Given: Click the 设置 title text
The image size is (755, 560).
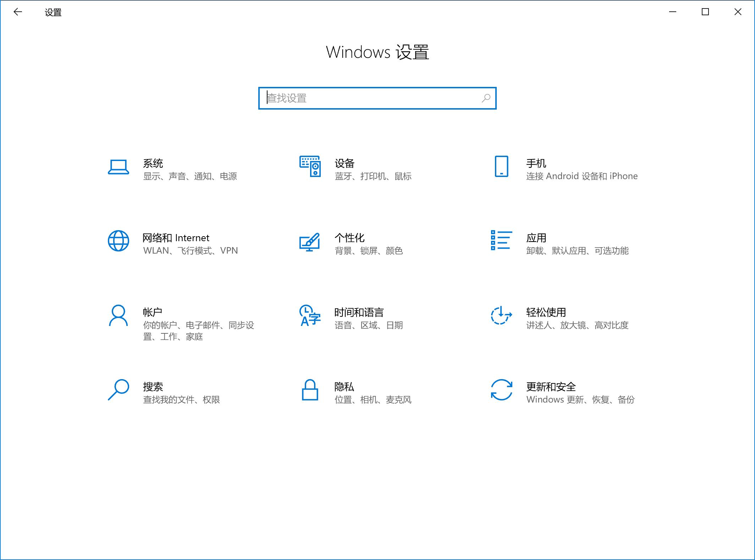Looking at the screenshot, I should (x=53, y=12).
